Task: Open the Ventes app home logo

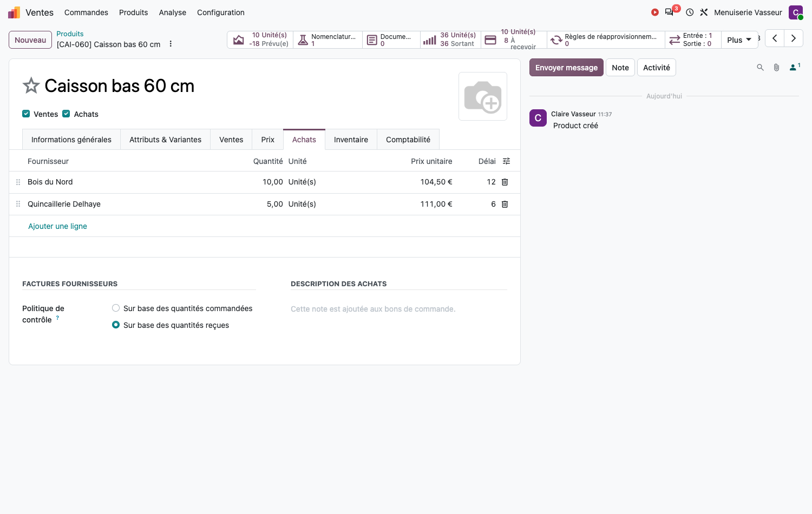Action: pos(14,12)
